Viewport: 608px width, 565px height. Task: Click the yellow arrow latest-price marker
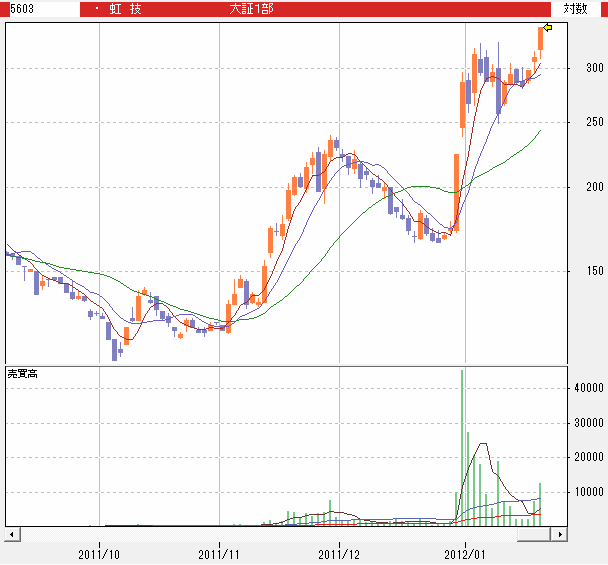click(547, 28)
